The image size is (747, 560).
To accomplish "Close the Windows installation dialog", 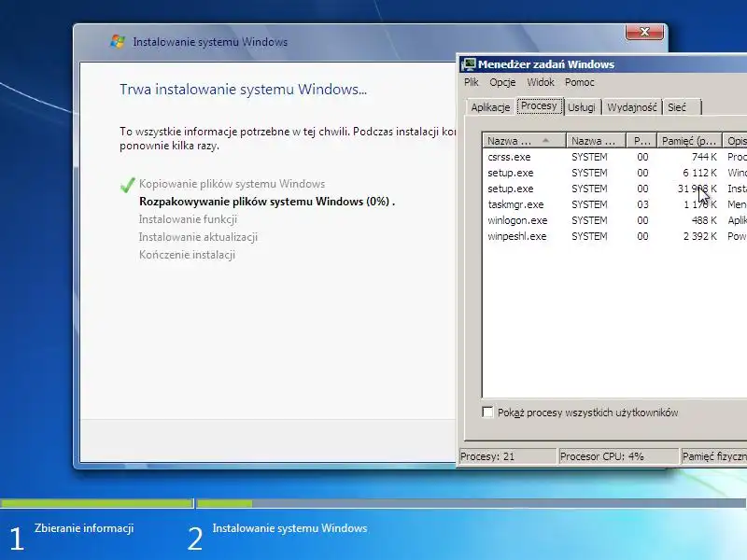I will click(x=644, y=32).
